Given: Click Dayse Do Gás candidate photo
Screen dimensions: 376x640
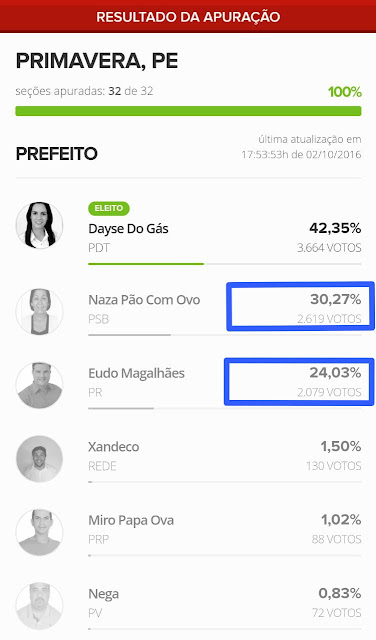Looking at the screenshot, I should 39,225.
